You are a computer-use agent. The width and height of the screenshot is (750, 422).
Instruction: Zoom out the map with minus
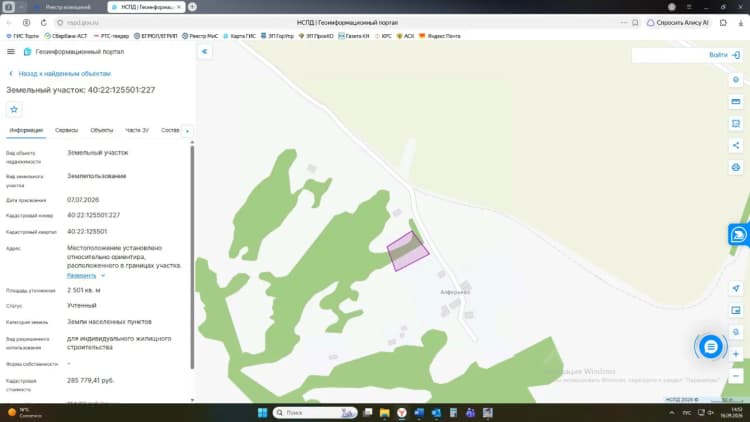(736, 376)
